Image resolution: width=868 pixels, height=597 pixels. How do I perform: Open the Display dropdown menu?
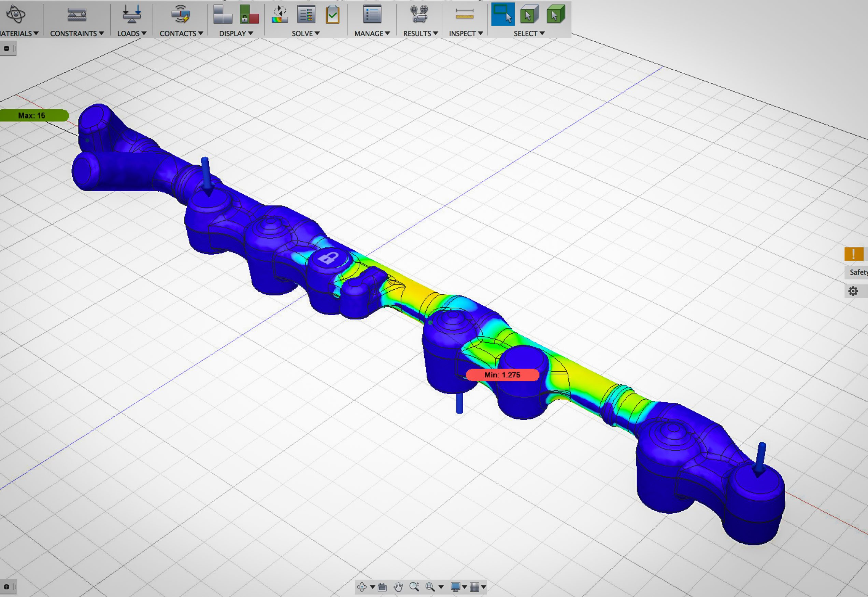[236, 33]
